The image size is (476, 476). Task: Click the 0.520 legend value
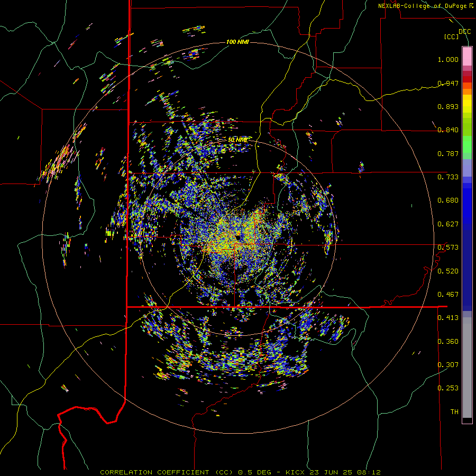(448, 271)
